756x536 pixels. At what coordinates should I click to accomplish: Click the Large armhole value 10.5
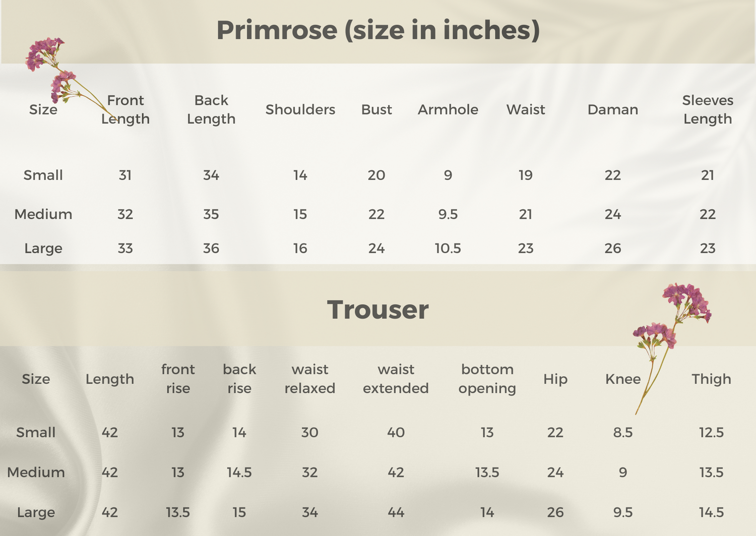click(x=448, y=248)
